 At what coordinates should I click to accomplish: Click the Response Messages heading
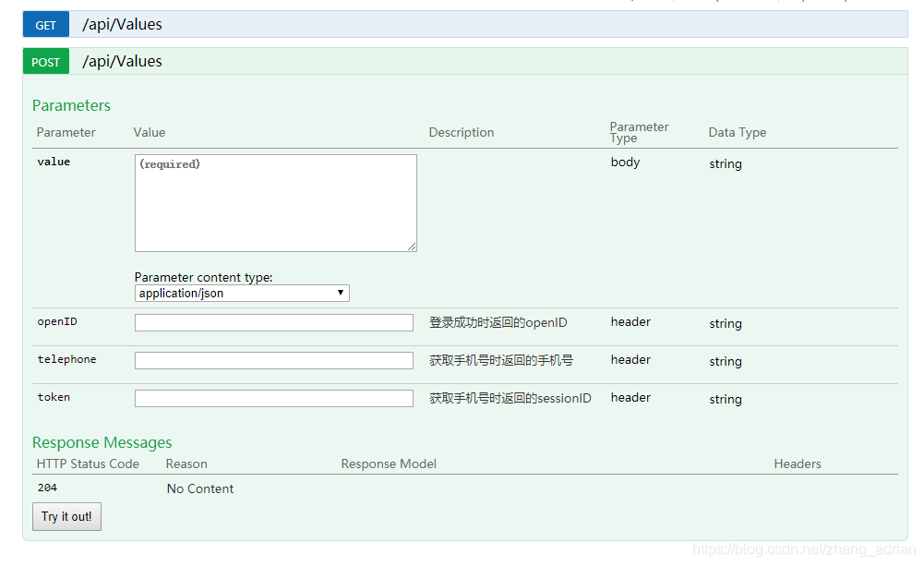point(102,442)
